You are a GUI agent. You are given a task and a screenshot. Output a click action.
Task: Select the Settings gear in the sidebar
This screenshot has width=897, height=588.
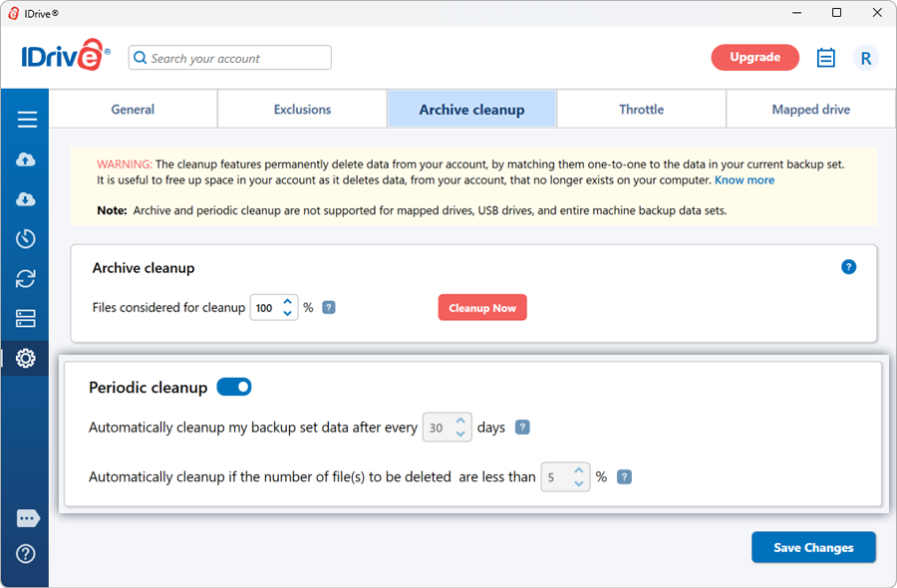pos(25,358)
